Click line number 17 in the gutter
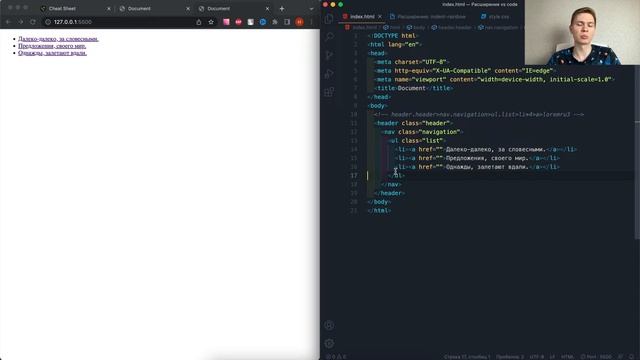 coord(353,176)
